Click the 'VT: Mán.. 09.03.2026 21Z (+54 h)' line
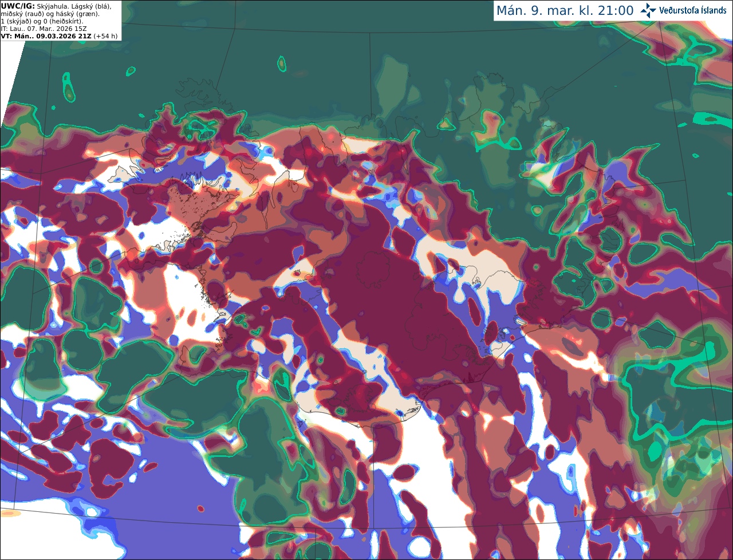The image size is (733, 560). (x=59, y=36)
